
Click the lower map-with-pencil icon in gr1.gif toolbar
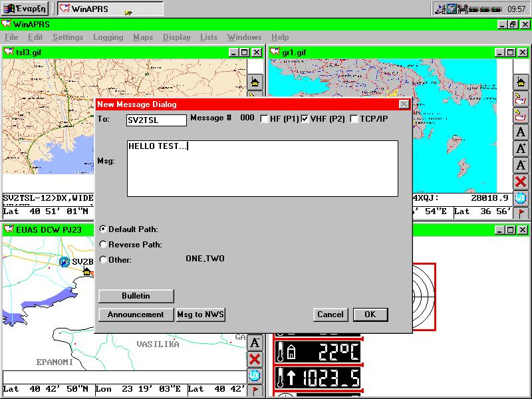click(521, 115)
